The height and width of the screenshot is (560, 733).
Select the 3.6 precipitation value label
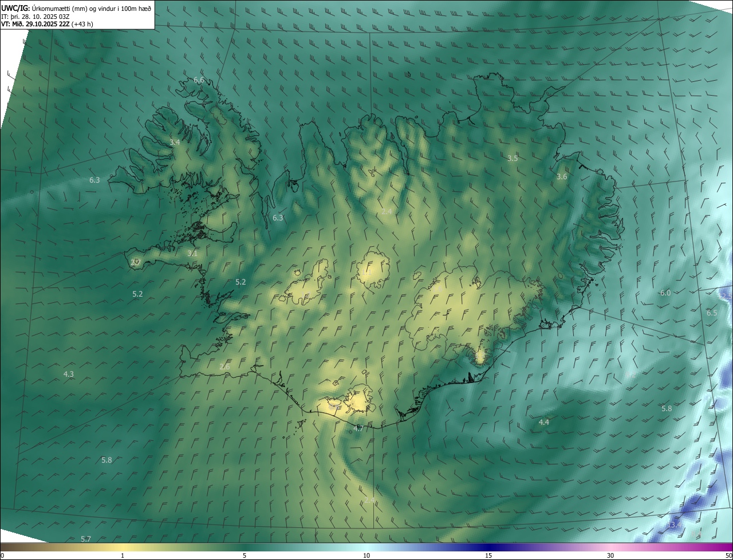point(562,176)
